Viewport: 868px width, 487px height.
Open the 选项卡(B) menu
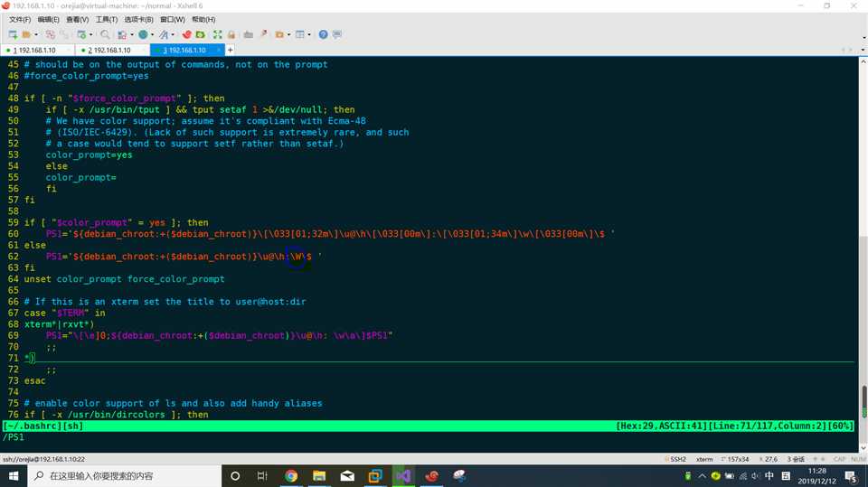[138, 19]
